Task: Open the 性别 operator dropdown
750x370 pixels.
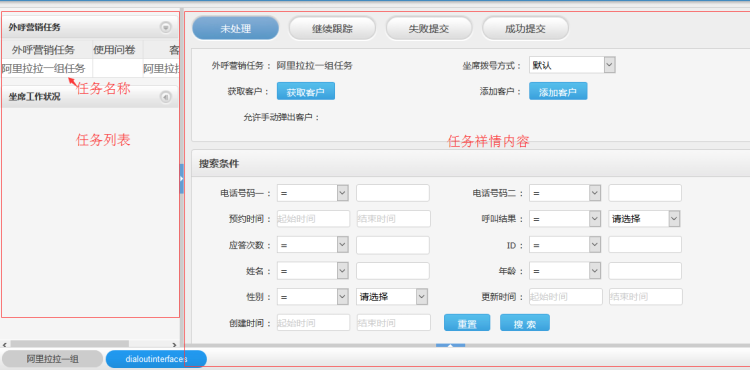Action: [x=313, y=297]
